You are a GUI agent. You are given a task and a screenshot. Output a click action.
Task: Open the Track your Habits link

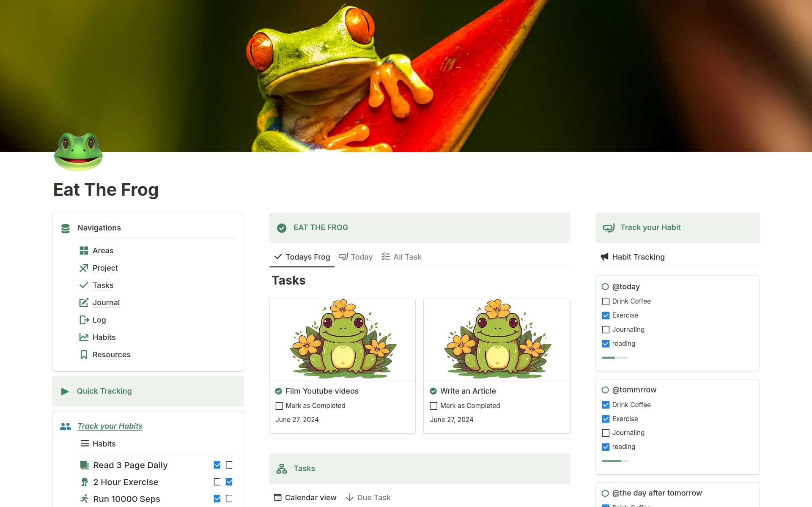[110, 426]
